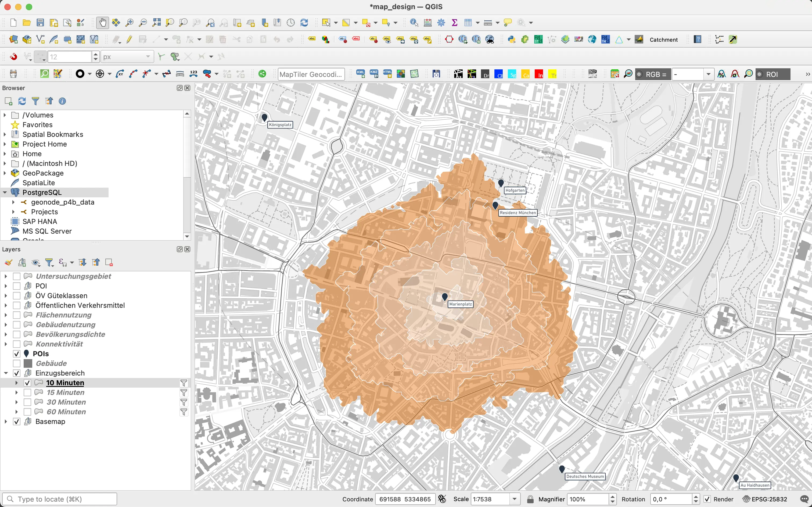Open the Python console icon
Screen dimensions: 812x507
511,40
